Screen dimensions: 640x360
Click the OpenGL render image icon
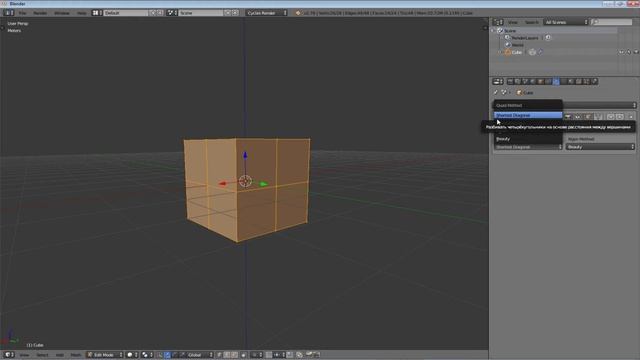pyautogui.click(x=309, y=355)
